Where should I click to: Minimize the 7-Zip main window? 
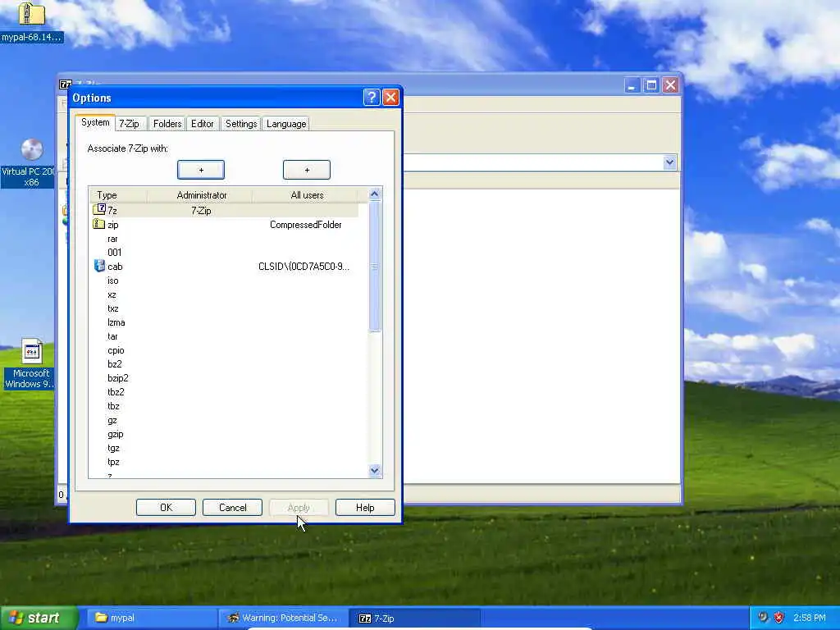(x=632, y=85)
